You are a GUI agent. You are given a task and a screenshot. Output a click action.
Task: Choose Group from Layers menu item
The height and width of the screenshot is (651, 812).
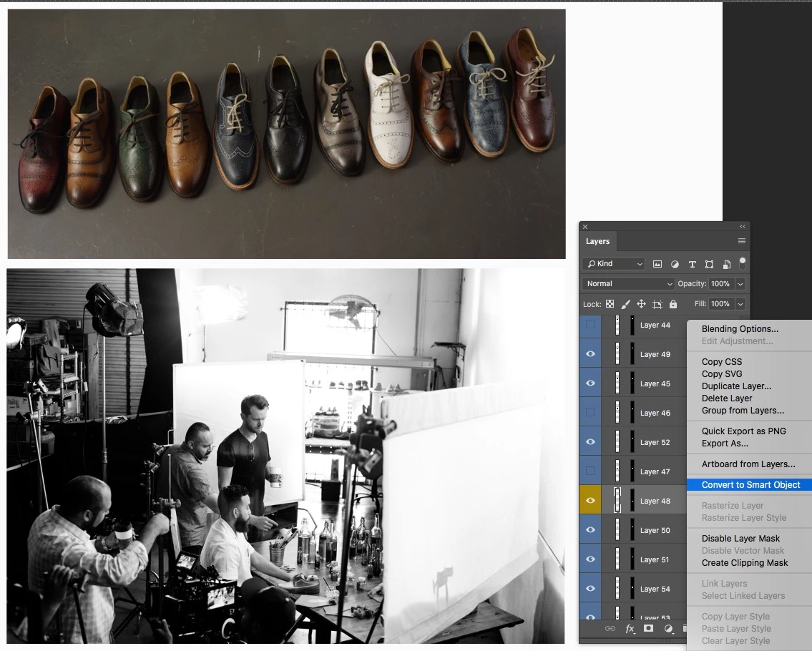743,410
